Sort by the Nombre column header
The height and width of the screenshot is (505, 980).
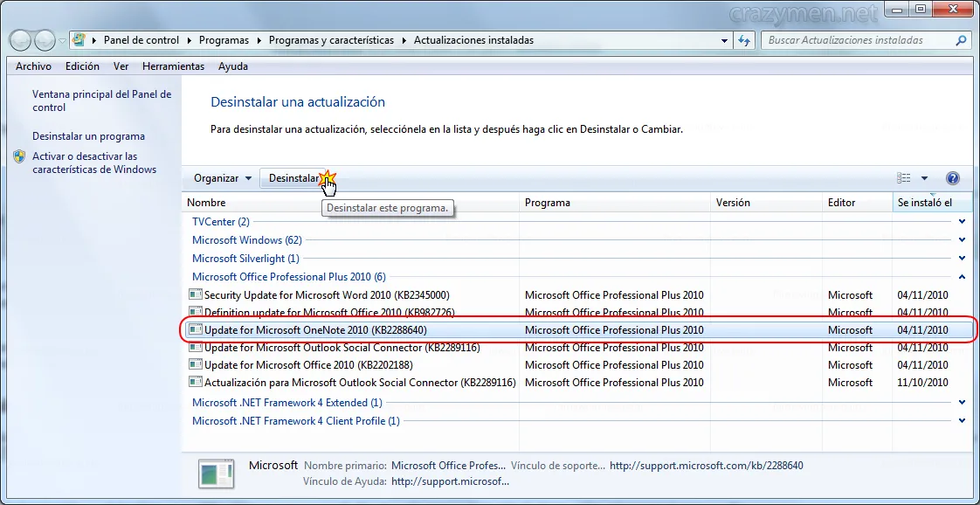point(350,203)
